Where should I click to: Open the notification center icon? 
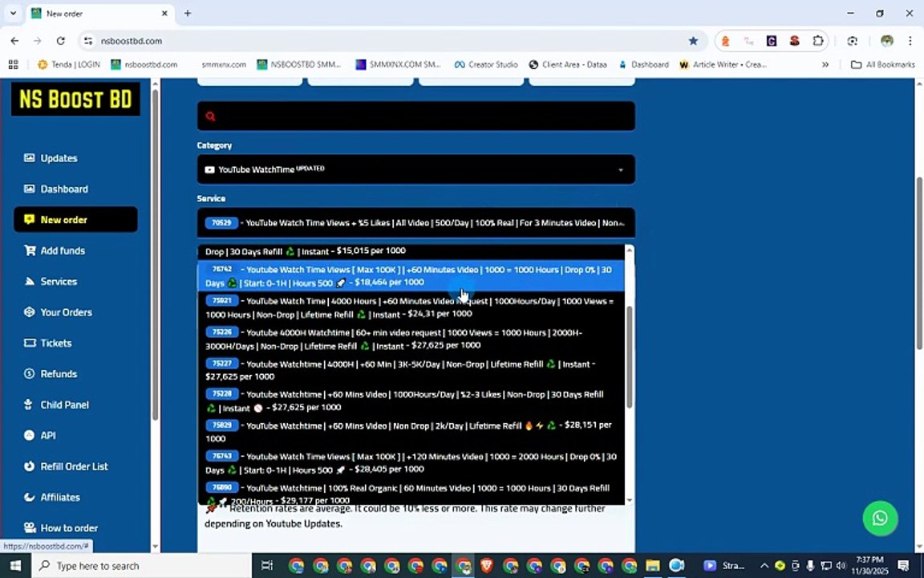click(x=903, y=566)
